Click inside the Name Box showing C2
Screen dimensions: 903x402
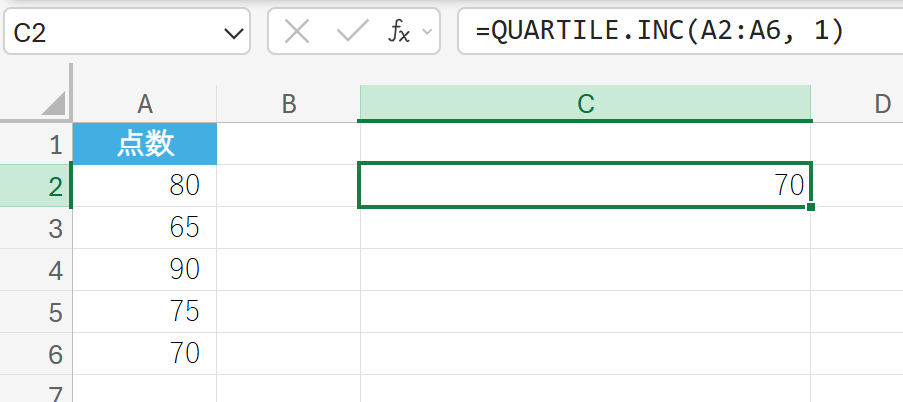click(x=110, y=34)
